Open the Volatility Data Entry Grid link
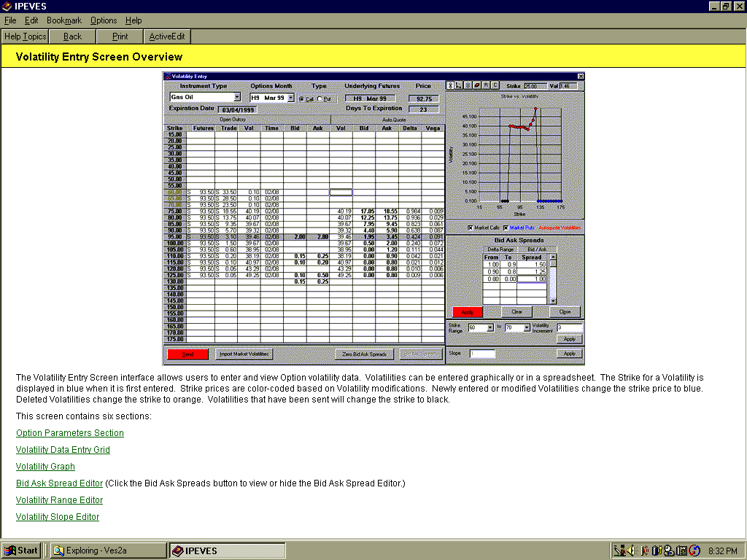Image resolution: width=747 pixels, height=560 pixels. (63, 450)
